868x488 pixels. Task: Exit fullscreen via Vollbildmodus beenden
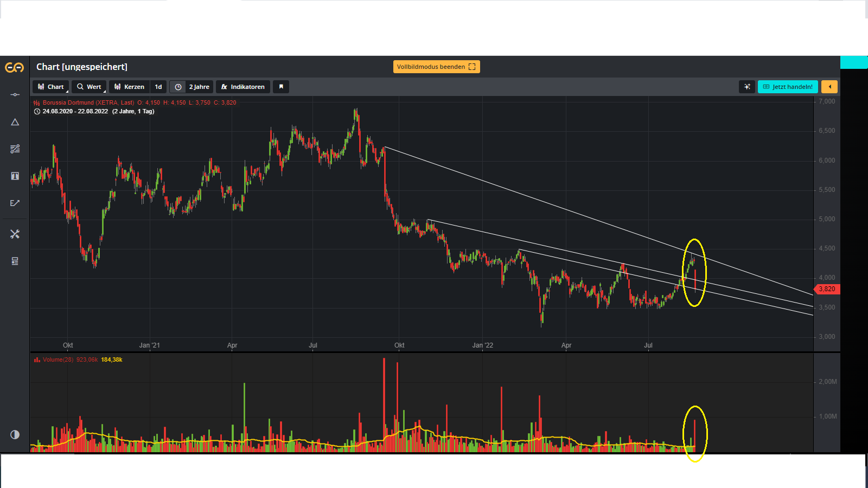click(436, 67)
